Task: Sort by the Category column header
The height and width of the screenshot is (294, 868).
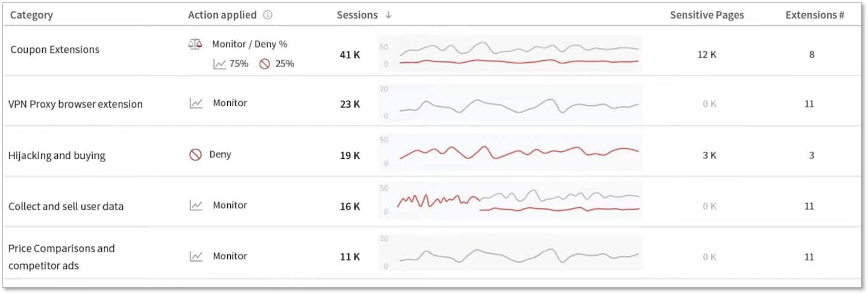Action: click(31, 15)
